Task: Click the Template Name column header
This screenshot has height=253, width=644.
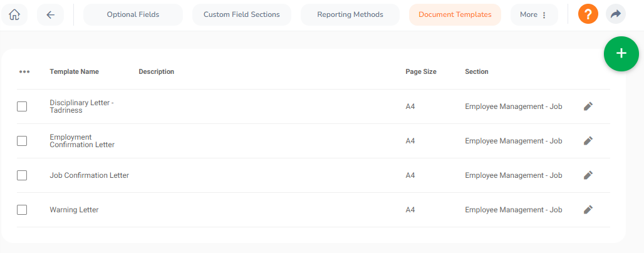Action: [x=74, y=71]
